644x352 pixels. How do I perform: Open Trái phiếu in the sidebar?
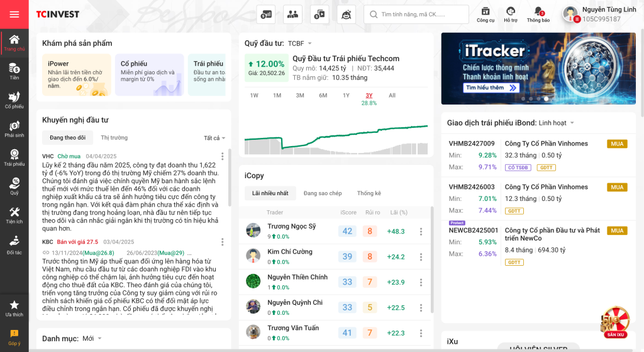14,158
